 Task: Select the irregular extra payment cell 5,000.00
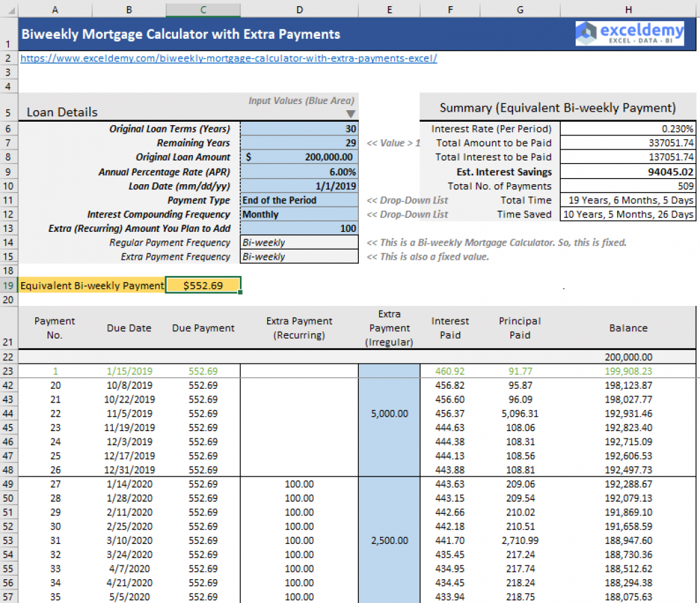coord(389,413)
